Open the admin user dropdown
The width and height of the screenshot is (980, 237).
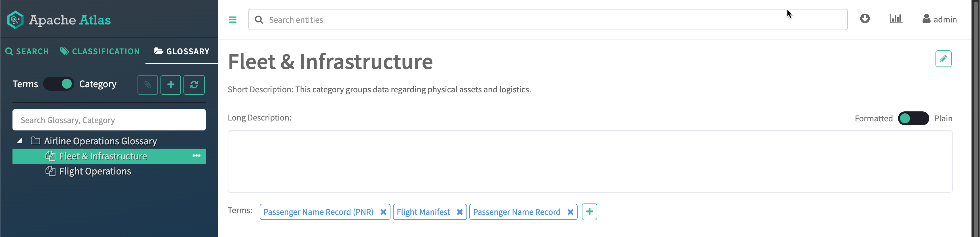coord(939,19)
